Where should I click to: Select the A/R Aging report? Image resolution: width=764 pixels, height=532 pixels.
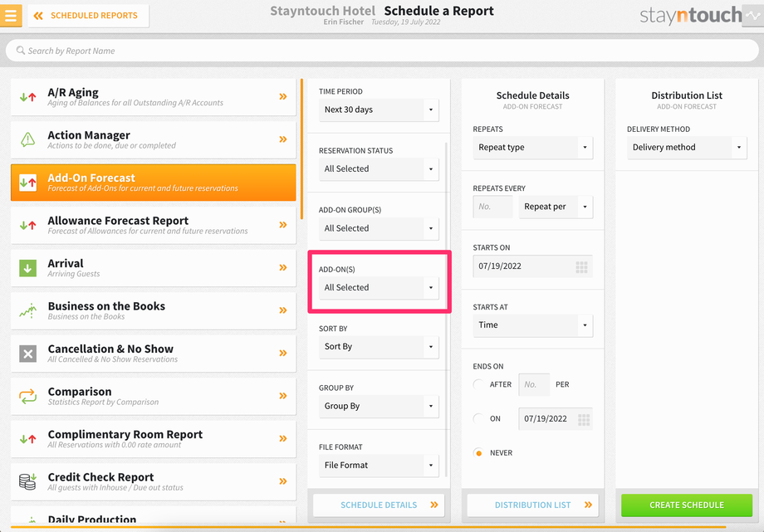point(153,97)
